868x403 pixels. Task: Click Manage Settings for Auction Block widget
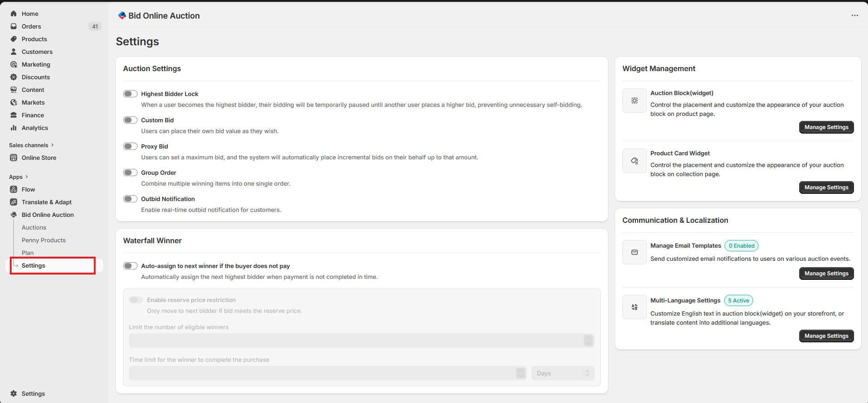826,127
